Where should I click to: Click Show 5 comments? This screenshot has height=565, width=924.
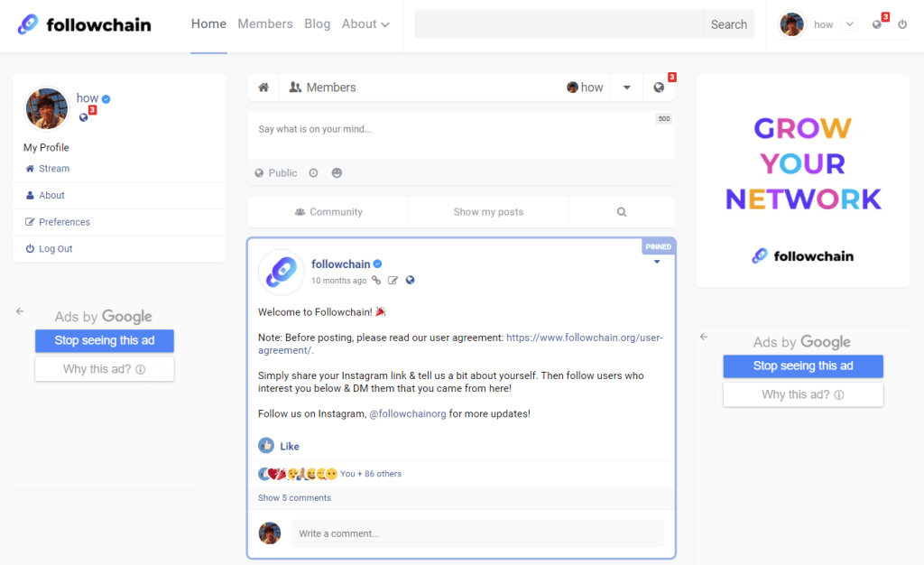[x=295, y=498]
